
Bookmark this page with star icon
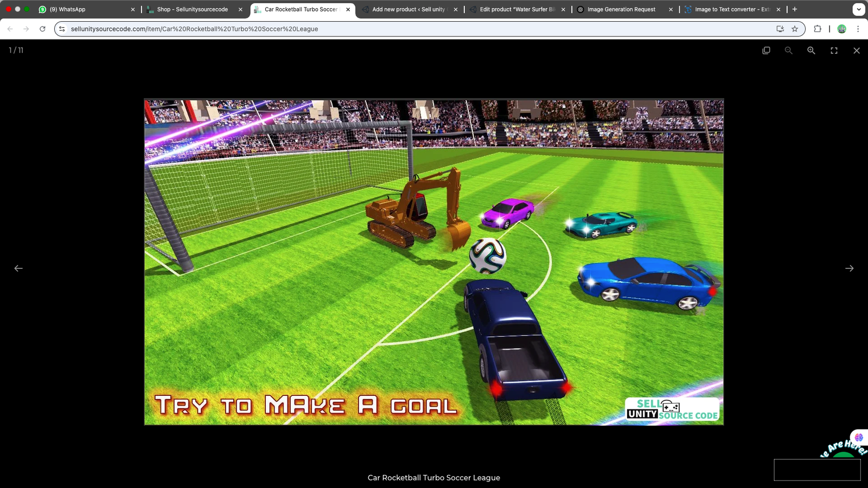point(795,29)
